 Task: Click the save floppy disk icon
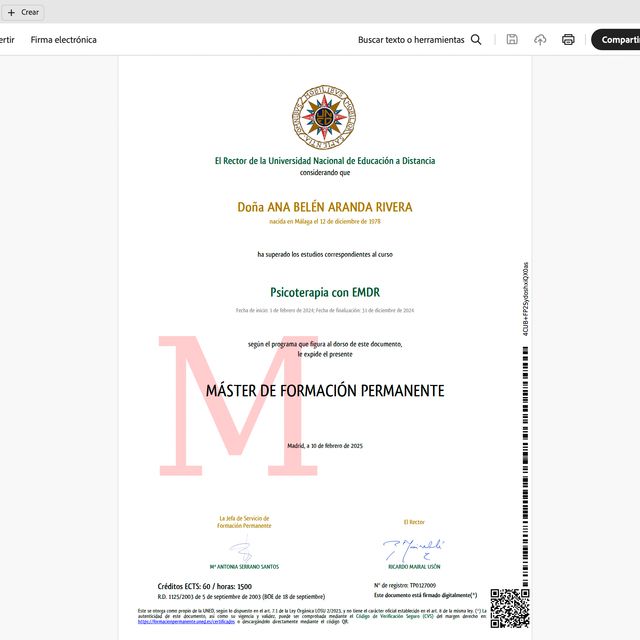click(x=512, y=40)
